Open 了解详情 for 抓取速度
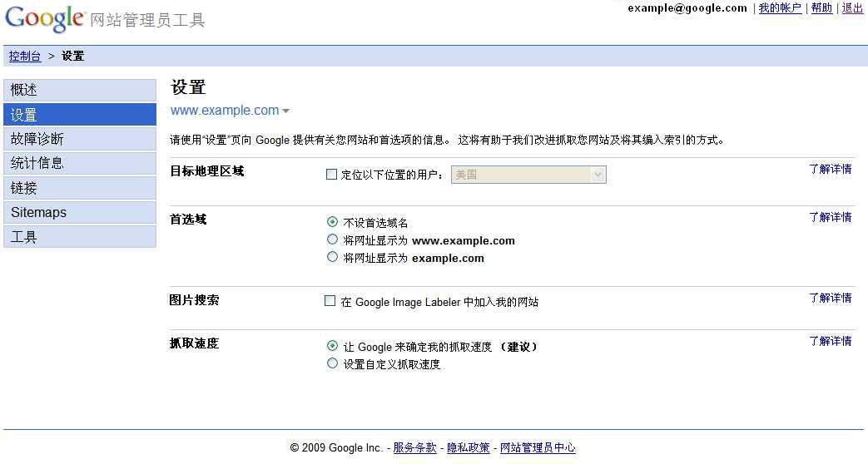 tap(831, 341)
